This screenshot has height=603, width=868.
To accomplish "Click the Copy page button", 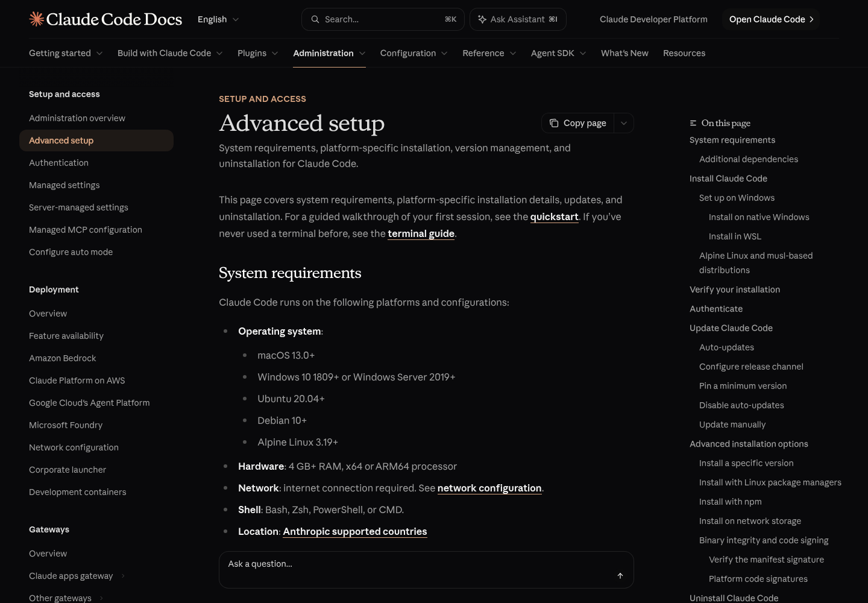I will (x=578, y=123).
